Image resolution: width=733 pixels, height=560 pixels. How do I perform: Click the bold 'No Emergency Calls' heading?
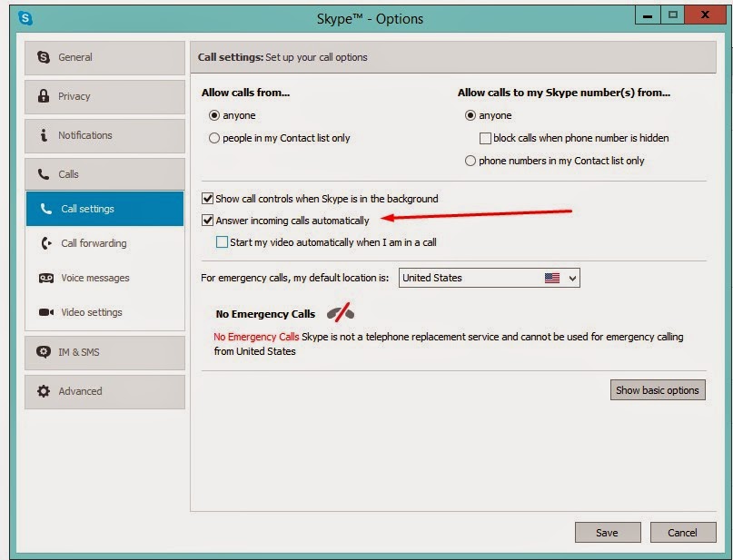tap(265, 314)
